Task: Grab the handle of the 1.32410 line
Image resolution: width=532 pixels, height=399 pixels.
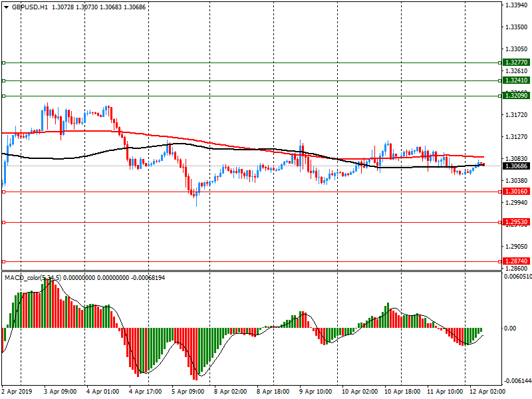Action: point(3,80)
